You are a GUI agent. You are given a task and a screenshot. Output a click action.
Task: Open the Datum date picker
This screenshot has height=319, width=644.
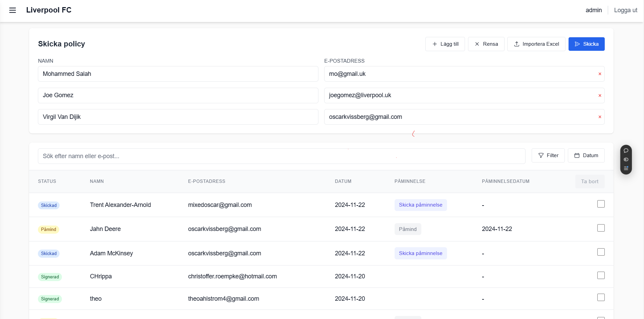pos(586,155)
